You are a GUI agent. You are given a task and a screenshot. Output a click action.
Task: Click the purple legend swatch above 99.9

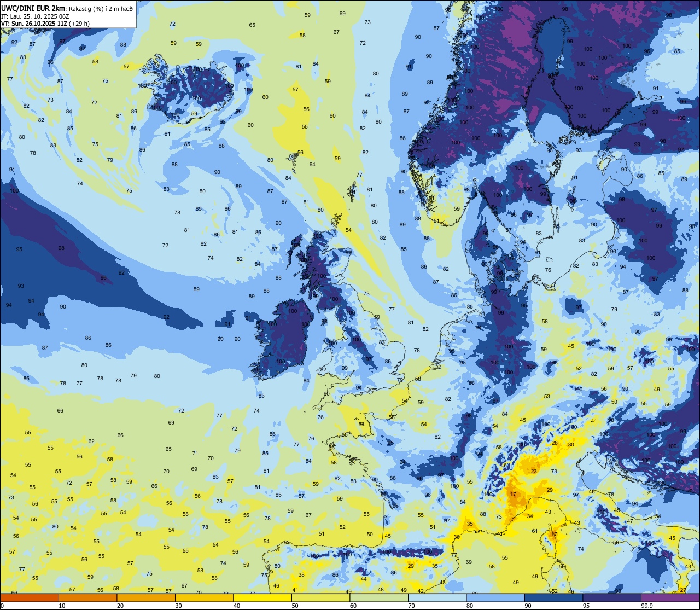670,597
